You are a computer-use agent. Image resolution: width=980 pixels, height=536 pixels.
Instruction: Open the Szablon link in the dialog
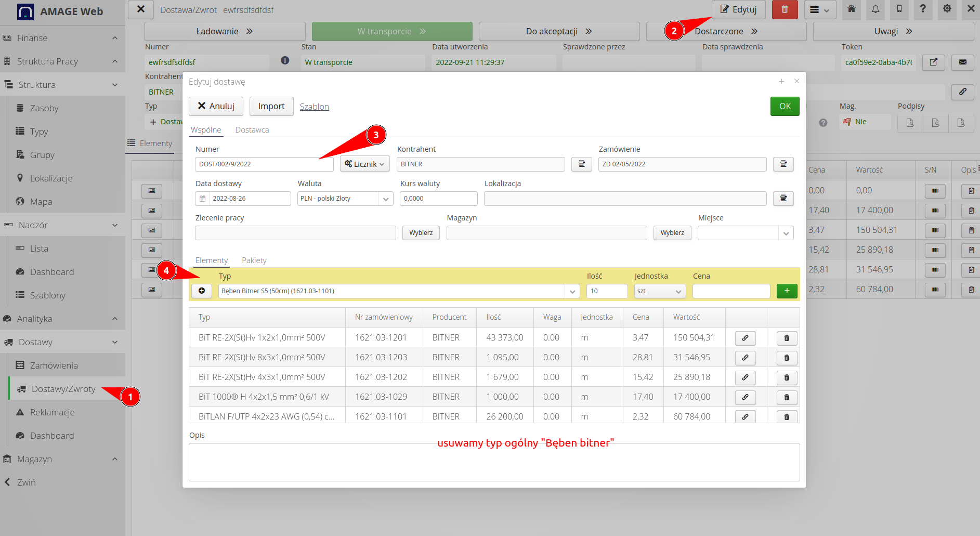[314, 106]
